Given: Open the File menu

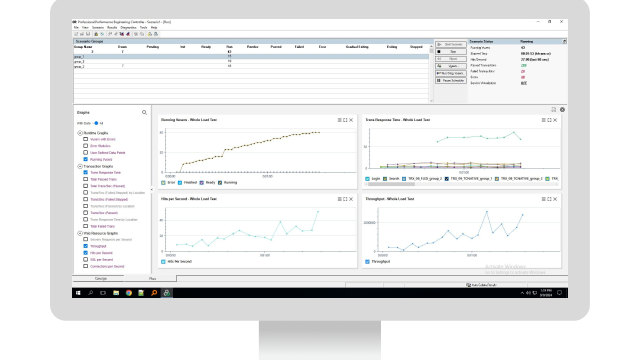Looking at the screenshot, I should [76, 28].
